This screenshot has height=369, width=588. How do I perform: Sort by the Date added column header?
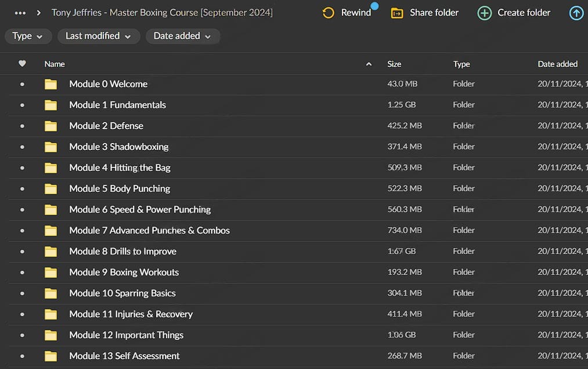557,64
